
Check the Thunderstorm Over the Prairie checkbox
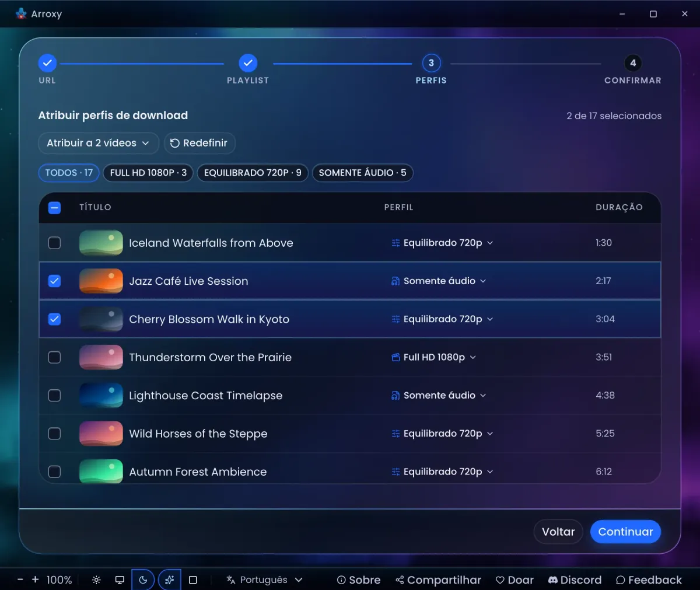click(x=54, y=357)
